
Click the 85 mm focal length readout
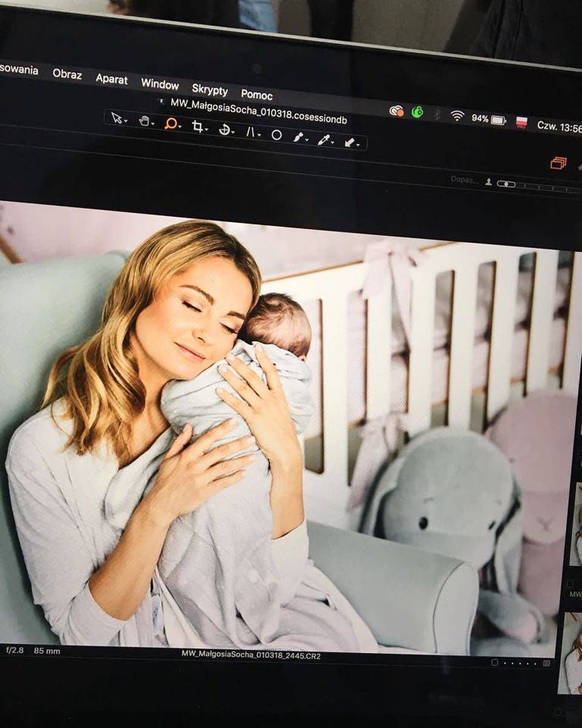click(47, 650)
